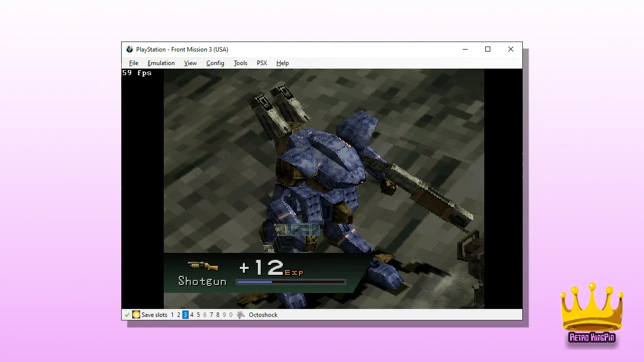Image resolution: width=644 pixels, height=362 pixels.
Task: Click the yellow disc icon in status bar
Action: [x=136, y=315]
